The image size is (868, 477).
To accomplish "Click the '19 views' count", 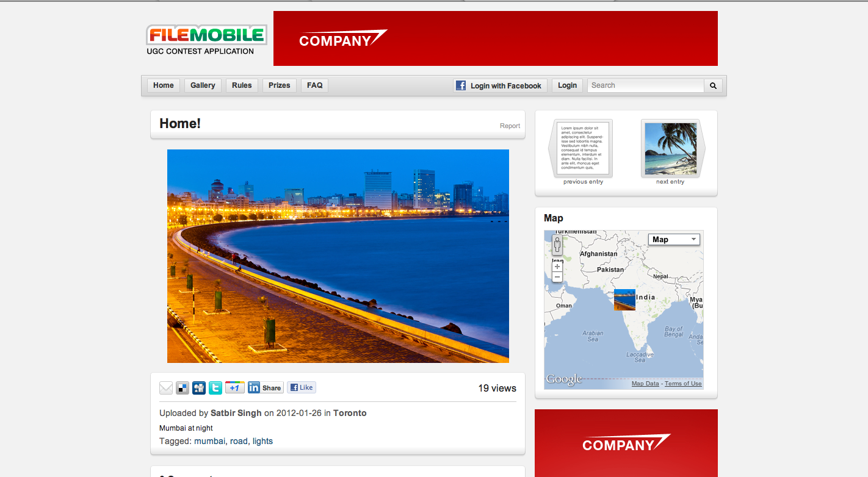I will pos(497,388).
